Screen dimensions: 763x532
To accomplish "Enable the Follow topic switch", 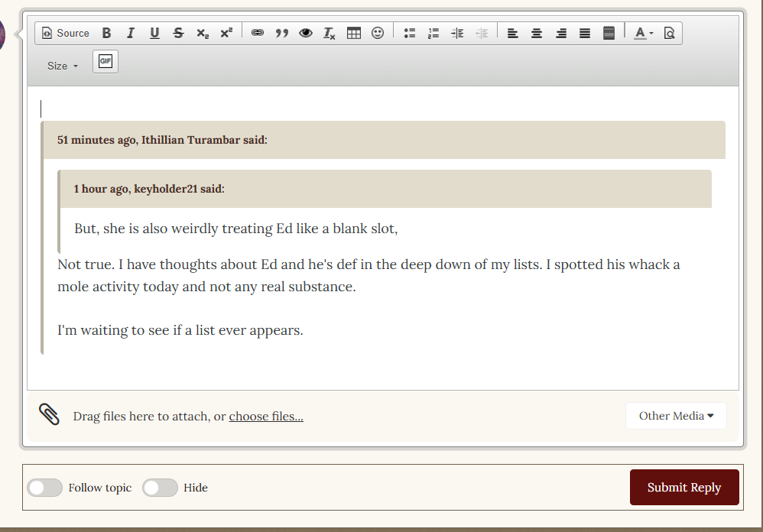I will coord(45,488).
